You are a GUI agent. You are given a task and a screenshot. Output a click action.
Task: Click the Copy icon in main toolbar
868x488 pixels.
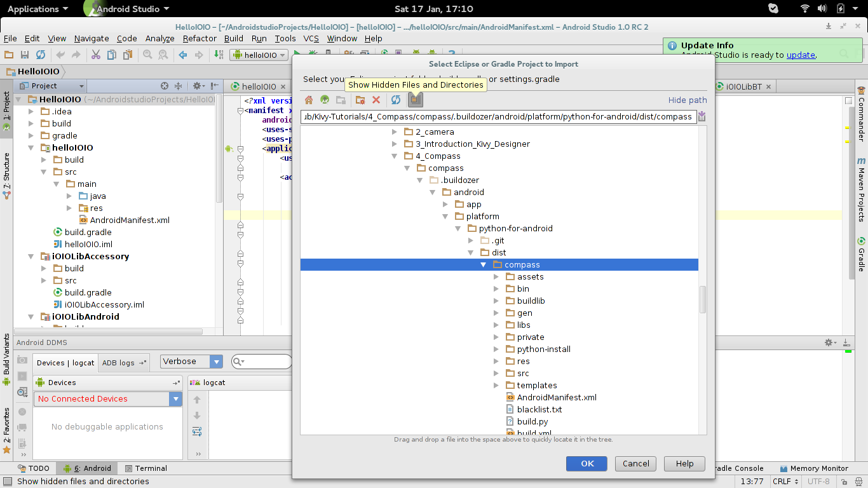[x=112, y=55]
